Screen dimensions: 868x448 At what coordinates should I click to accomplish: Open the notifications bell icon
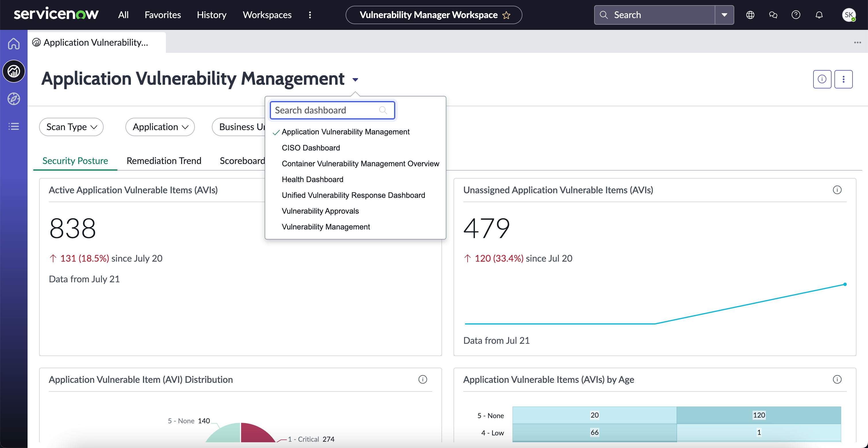[x=819, y=15]
